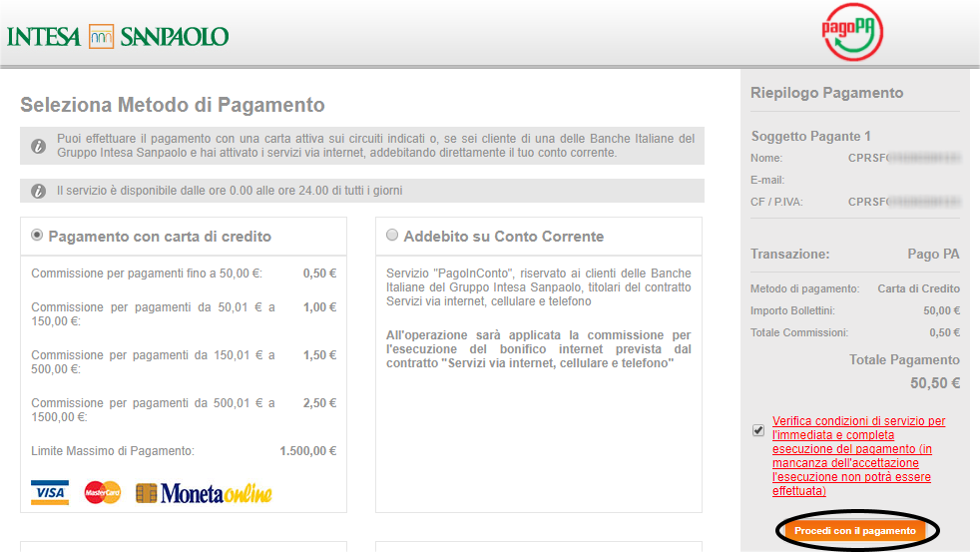The height and width of the screenshot is (552, 980).
Task: Click 'Riepilogo Pagamento' heading
Action: pyautogui.click(x=827, y=93)
